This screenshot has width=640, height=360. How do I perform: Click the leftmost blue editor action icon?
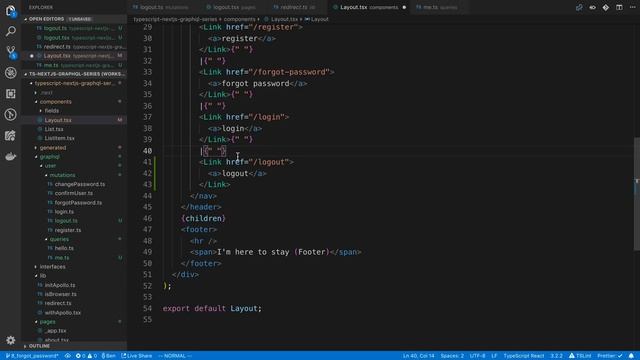click(x=579, y=7)
